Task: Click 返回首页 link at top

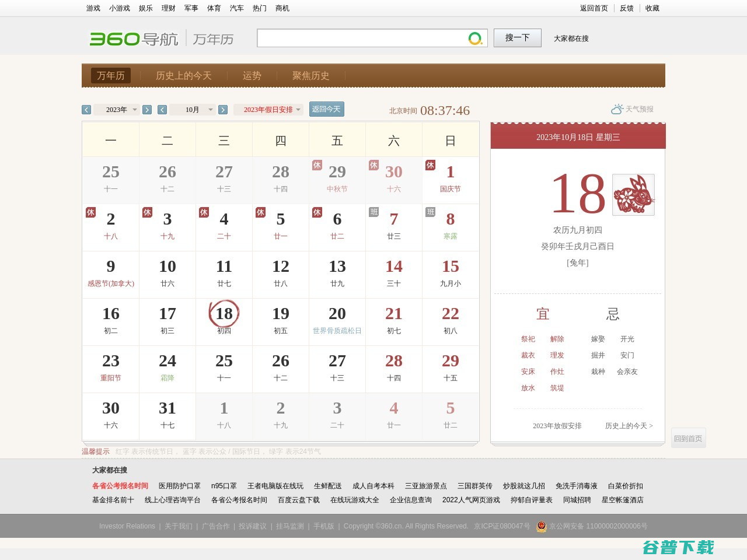Action: pyautogui.click(x=594, y=8)
